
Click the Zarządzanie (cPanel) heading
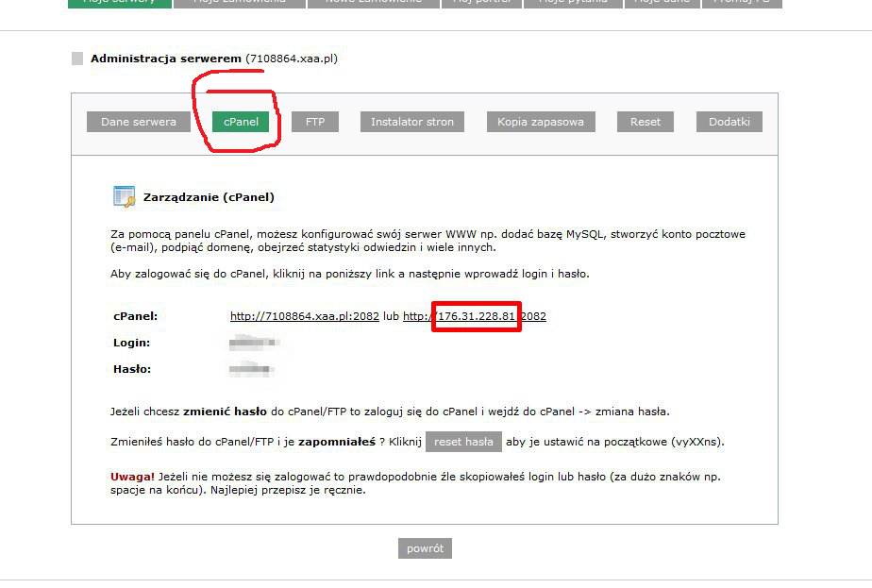(x=209, y=197)
